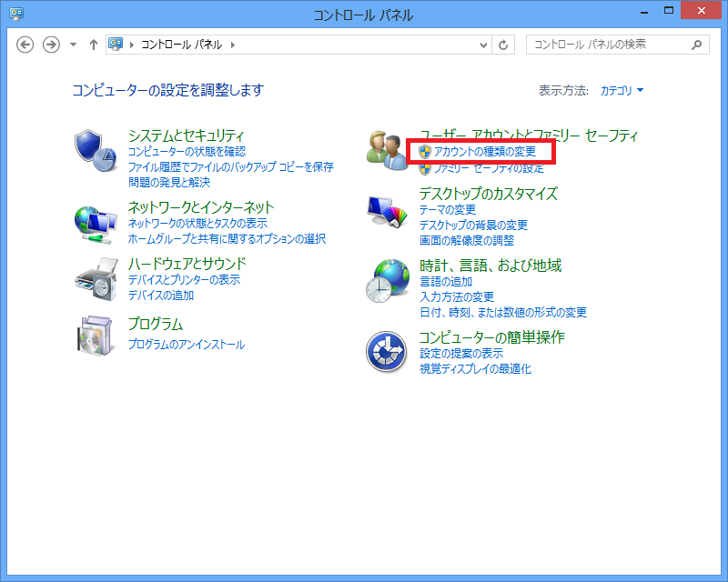
Task: Open the カテゴリ view mode dropdown
Action: (x=622, y=91)
